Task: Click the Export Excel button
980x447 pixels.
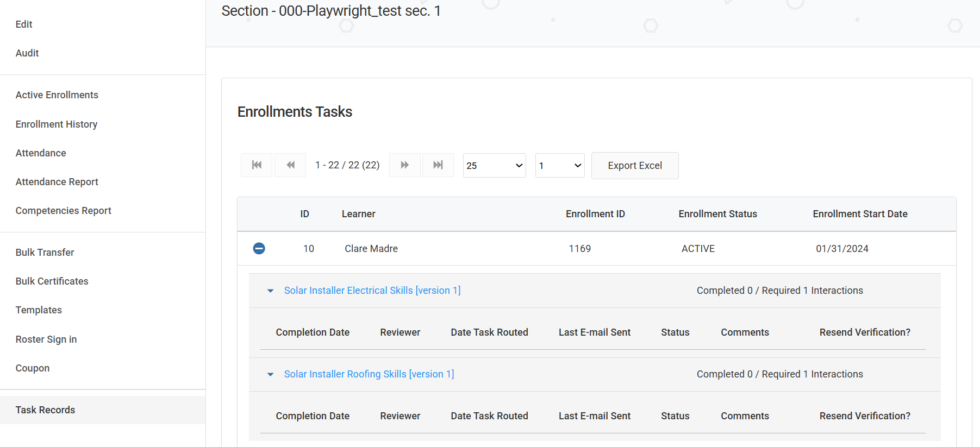Action: pos(634,166)
